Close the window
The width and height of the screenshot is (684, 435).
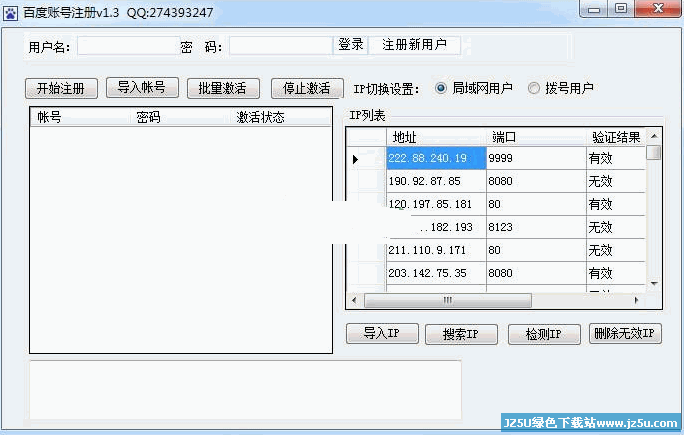tap(658, 9)
